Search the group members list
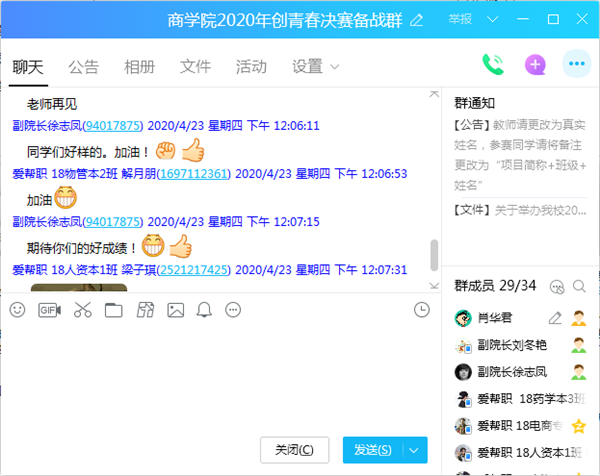The height and width of the screenshot is (476, 600). (x=580, y=287)
